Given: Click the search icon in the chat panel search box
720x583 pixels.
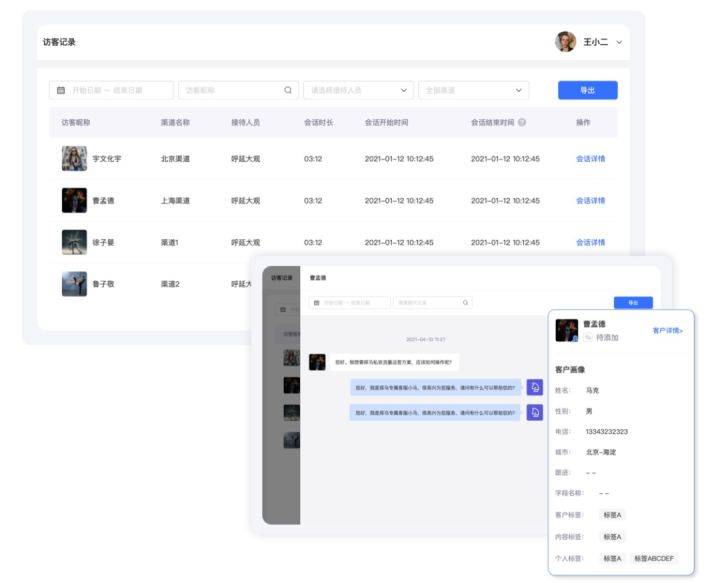Looking at the screenshot, I should point(465,303).
